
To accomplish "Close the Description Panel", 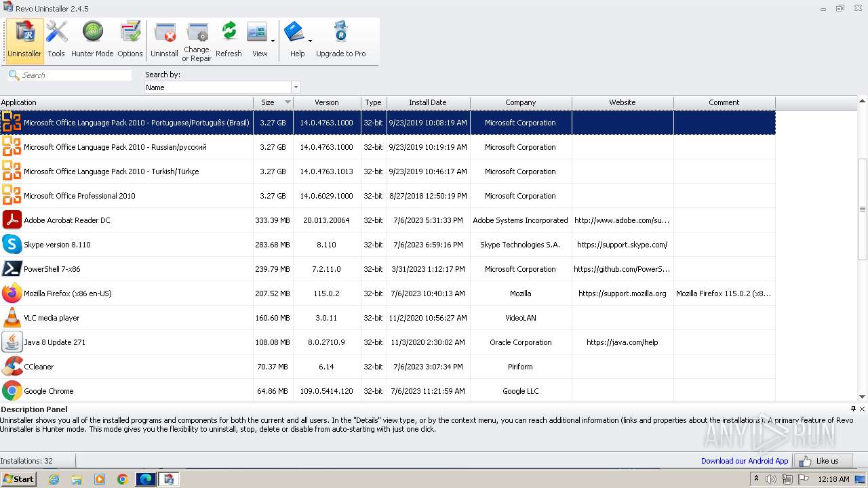I will point(863,409).
